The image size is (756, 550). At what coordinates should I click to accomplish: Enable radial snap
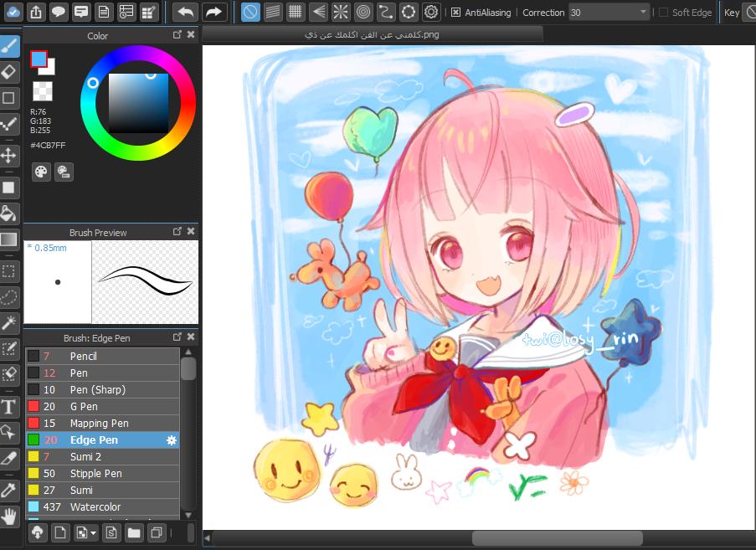(x=341, y=12)
